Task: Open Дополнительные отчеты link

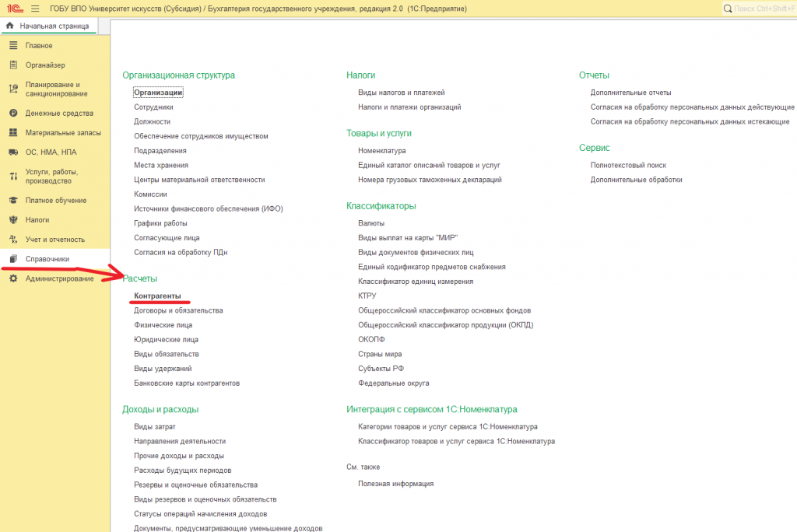Action: [630, 93]
